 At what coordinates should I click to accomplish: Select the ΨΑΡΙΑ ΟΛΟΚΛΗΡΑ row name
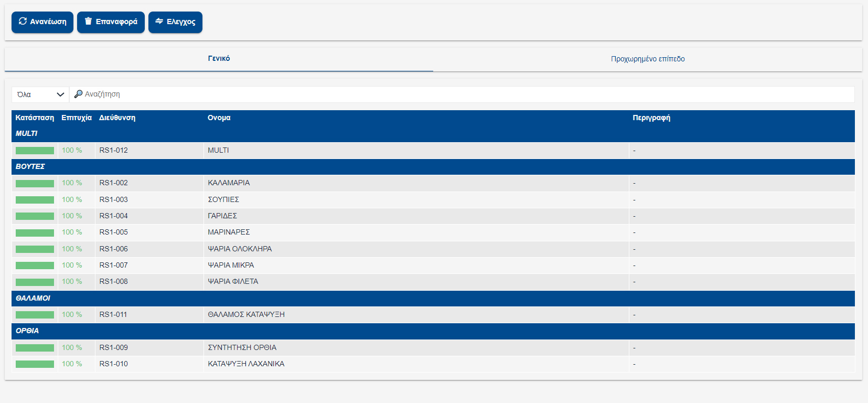point(240,249)
